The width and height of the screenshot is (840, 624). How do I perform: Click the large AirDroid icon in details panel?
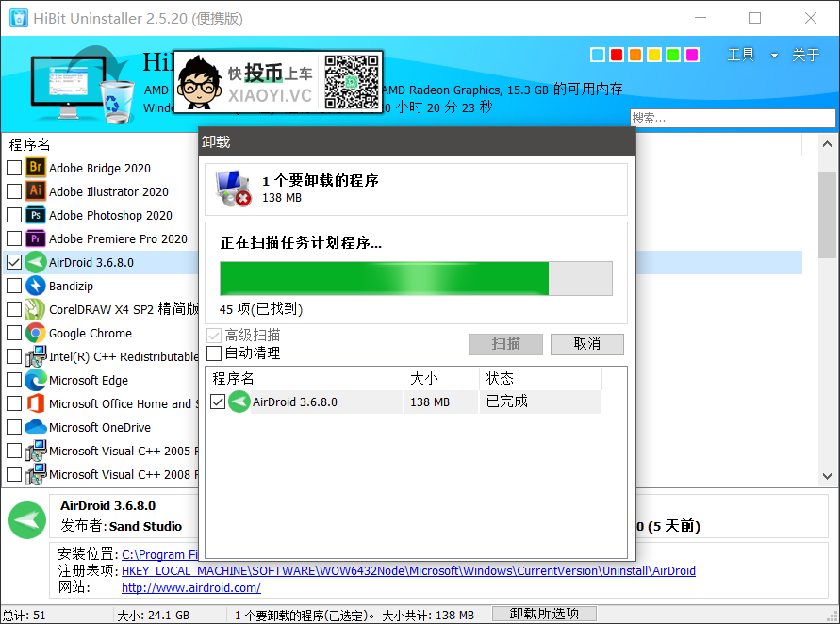(x=27, y=519)
